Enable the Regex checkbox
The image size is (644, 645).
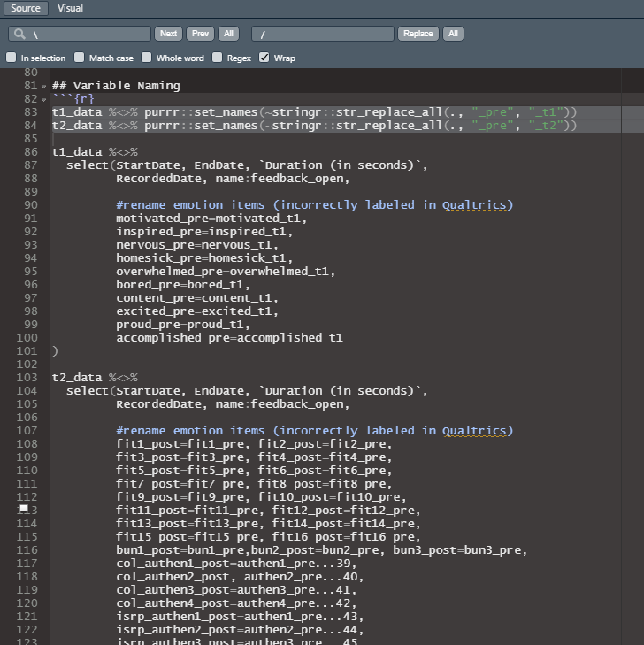(217, 58)
